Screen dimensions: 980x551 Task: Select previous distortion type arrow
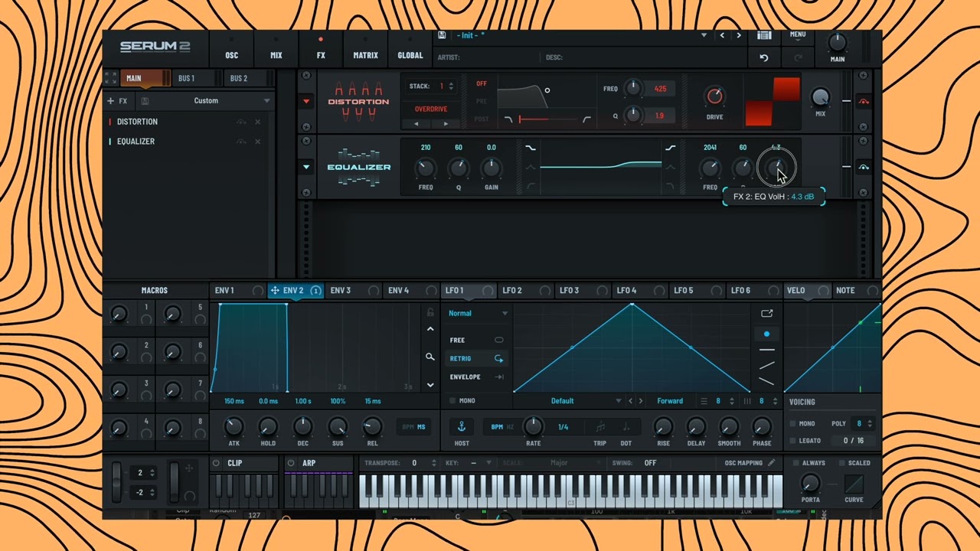pyautogui.click(x=416, y=123)
